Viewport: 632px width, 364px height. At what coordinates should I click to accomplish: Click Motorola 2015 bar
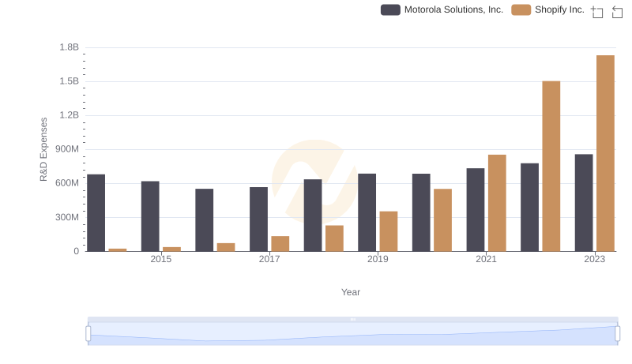tap(150, 216)
